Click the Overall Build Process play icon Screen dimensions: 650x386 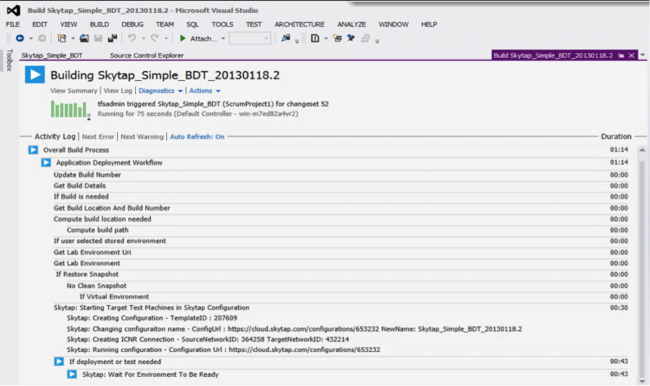[33, 150]
